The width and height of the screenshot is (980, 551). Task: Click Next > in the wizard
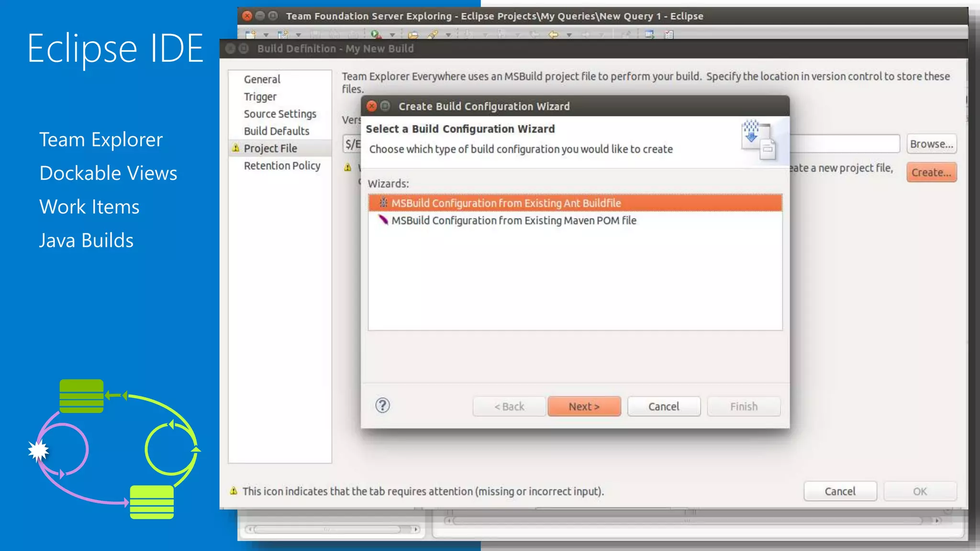[x=584, y=407]
